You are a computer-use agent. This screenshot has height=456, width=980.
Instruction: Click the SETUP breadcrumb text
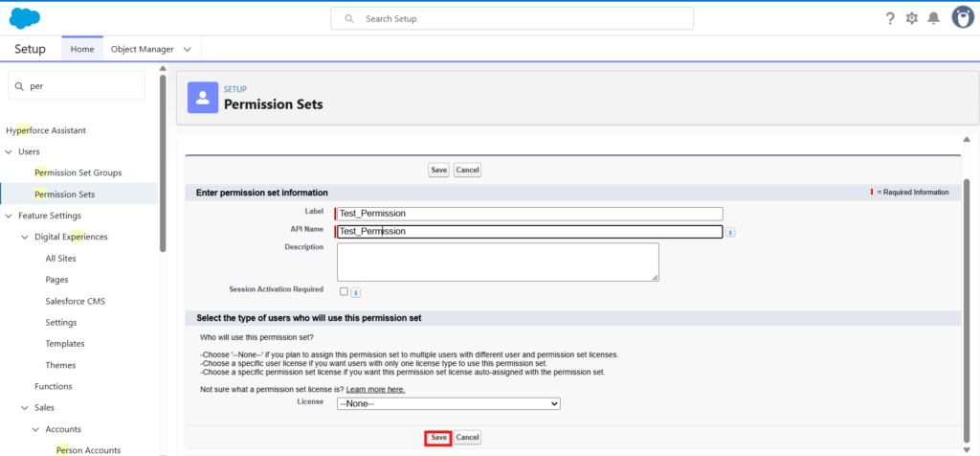coord(235,89)
